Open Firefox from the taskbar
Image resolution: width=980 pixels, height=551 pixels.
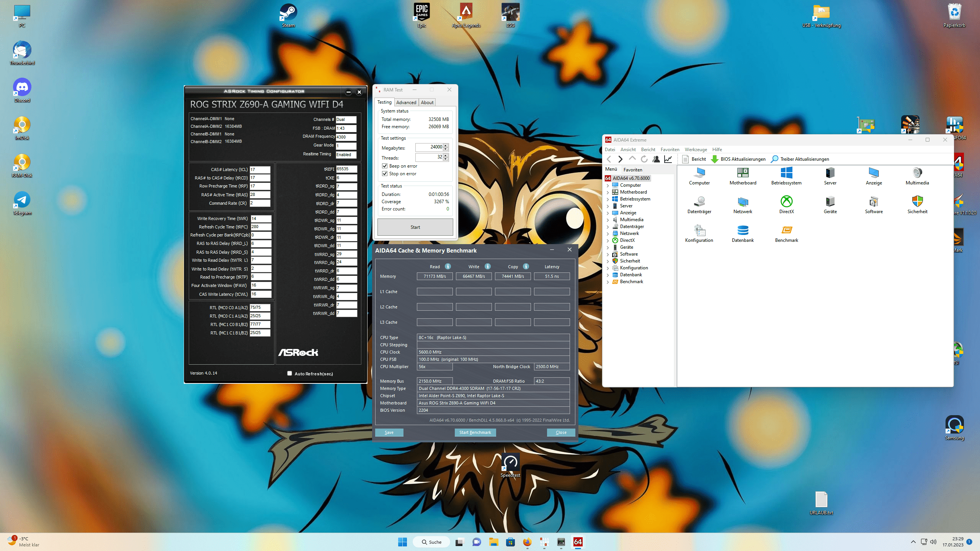click(x=527, y=542)
